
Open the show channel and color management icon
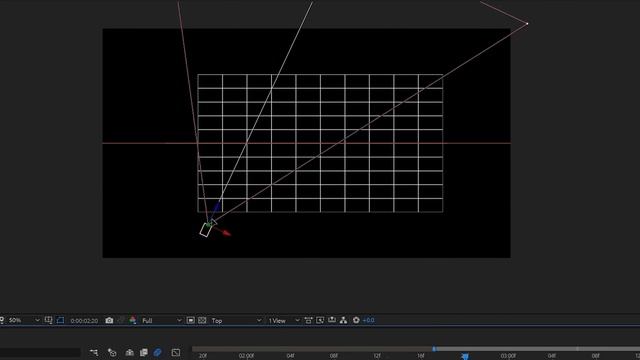(133, 320)
